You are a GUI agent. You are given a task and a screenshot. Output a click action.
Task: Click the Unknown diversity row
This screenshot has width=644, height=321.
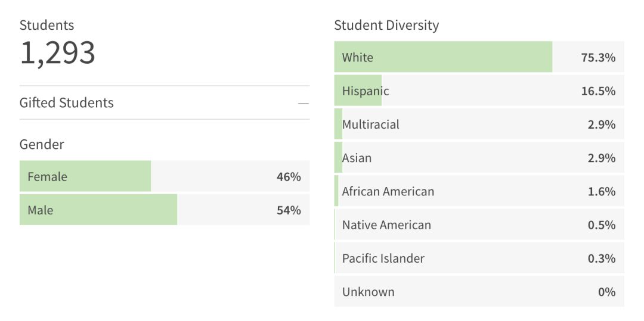tap(479, 292)
